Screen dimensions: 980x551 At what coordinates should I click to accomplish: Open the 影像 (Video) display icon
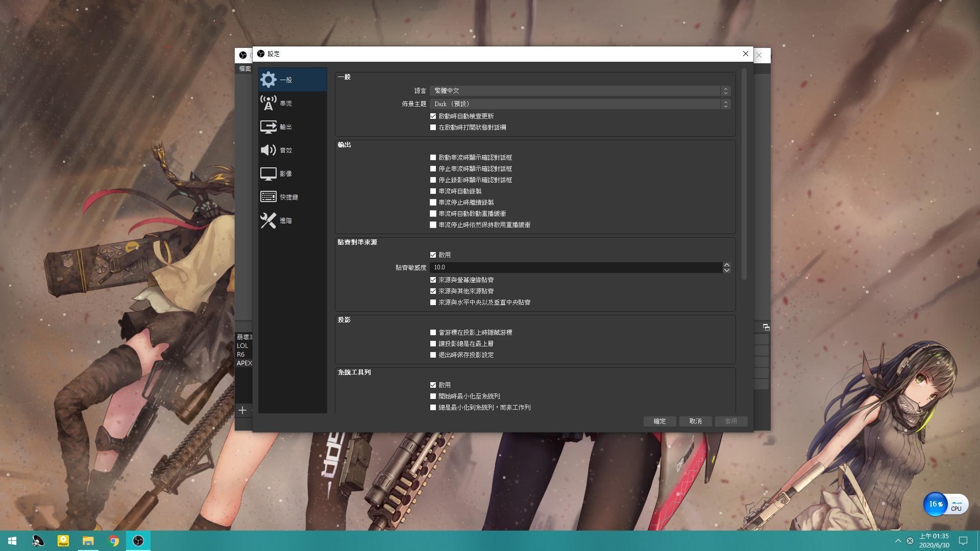(268, 173)
